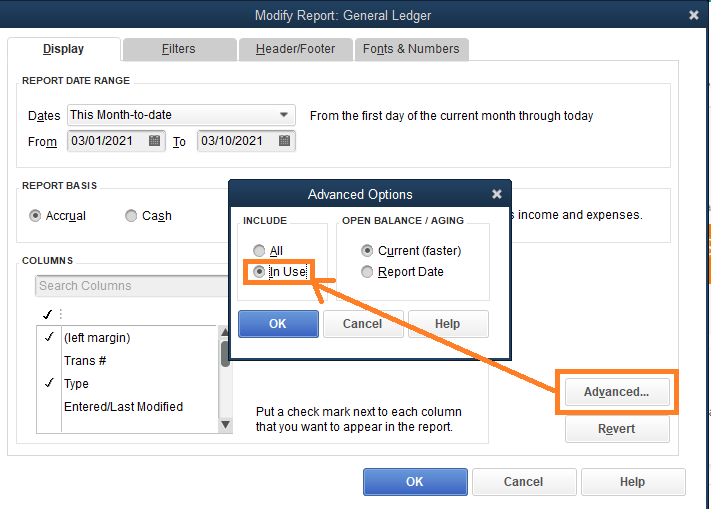Open the To date calendar picker
Screen dimensions: 711x509
pyautogui.click(x=284, y=141)
